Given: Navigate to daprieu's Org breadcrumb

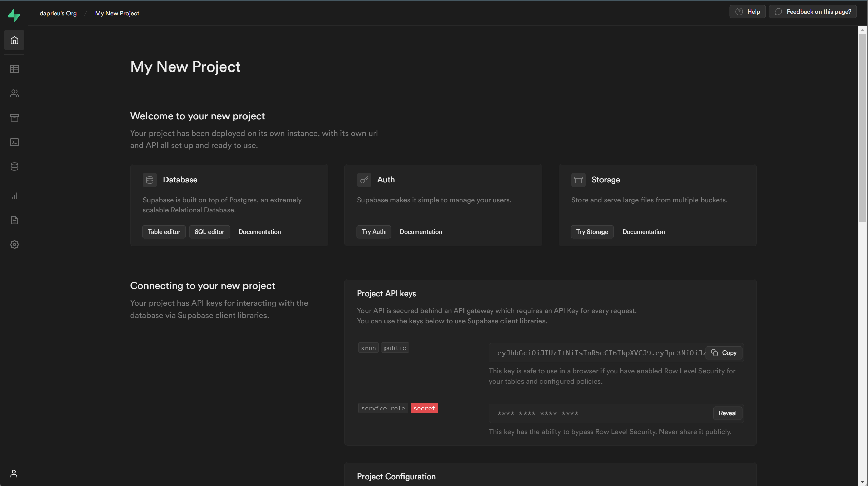Looking at the screenshot, I should pyautogui.click(x=58, y=13).
